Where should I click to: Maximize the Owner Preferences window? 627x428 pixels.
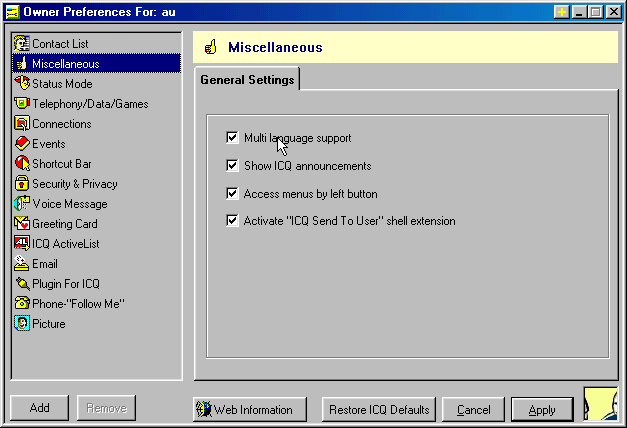click(x=595, y=12)
